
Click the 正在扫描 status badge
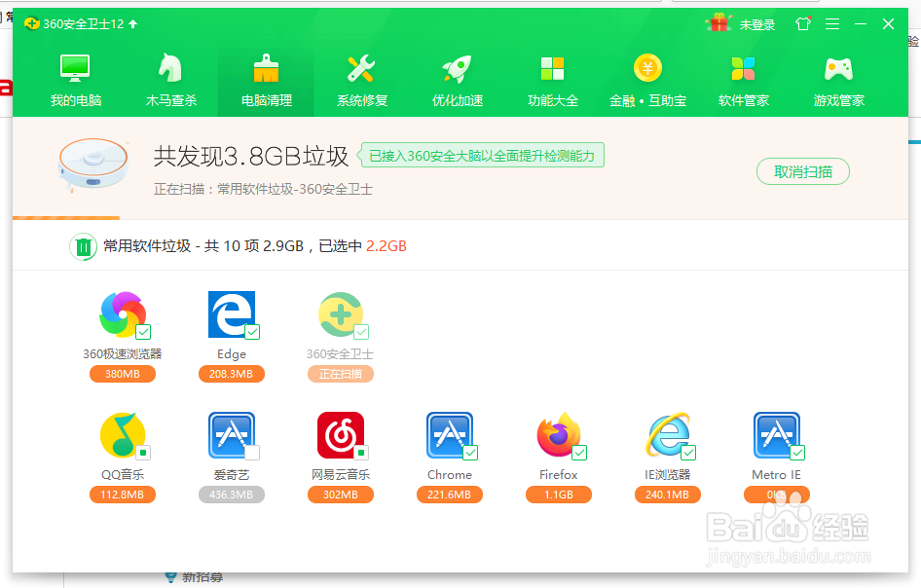[x=341, y=374]
